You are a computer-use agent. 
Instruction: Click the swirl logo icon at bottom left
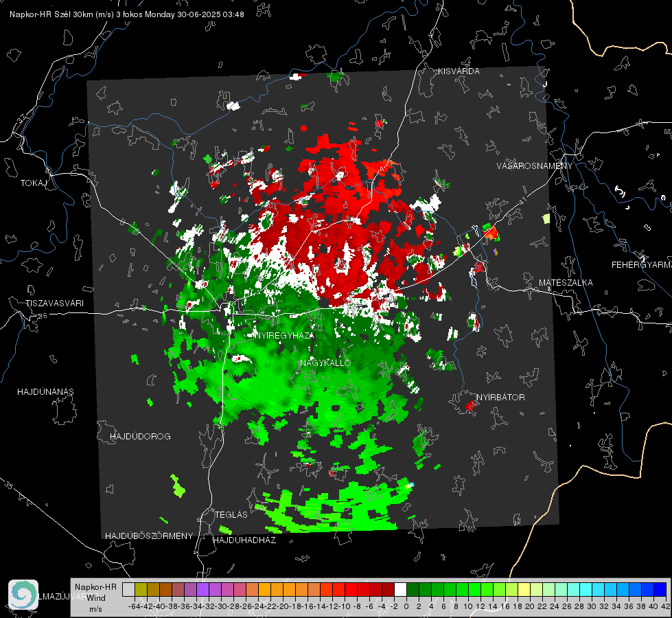point(23,595)
